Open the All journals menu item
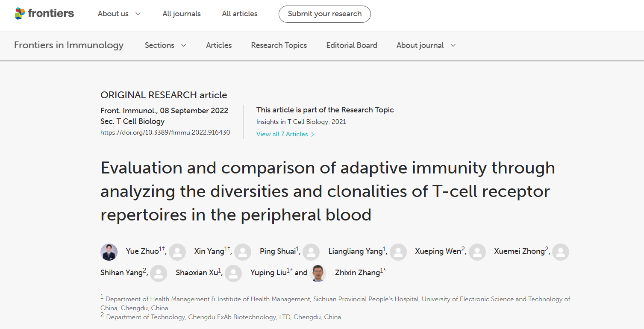The width and height of the screenshot is (644, 329). click(x=182, y=14)
